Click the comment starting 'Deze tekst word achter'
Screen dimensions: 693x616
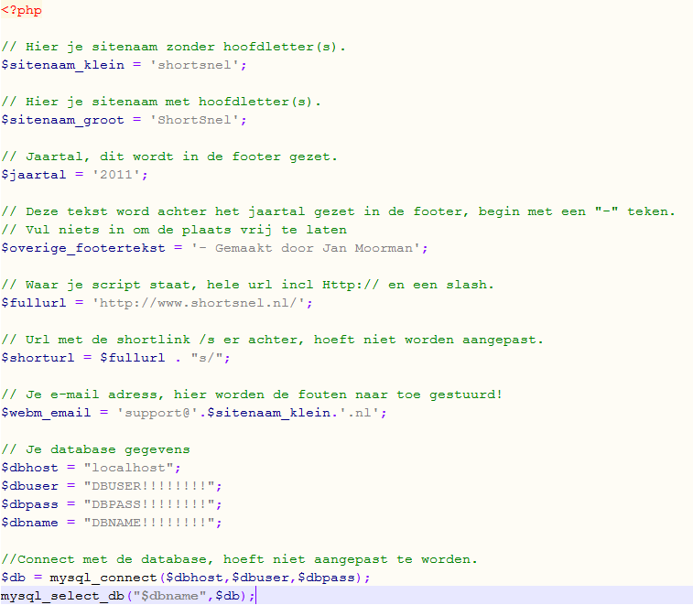[x=339, y=211]
